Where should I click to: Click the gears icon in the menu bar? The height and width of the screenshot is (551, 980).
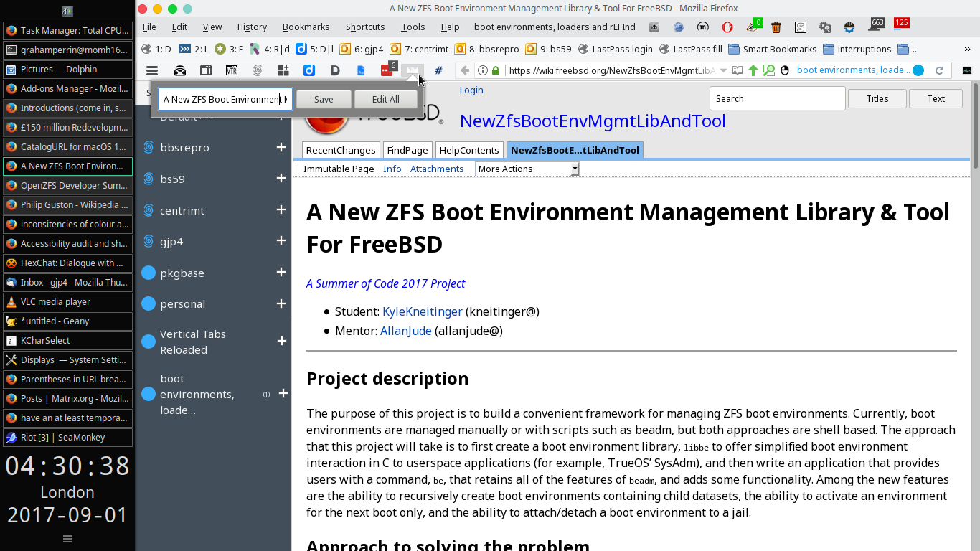click(x=825, y=27)
